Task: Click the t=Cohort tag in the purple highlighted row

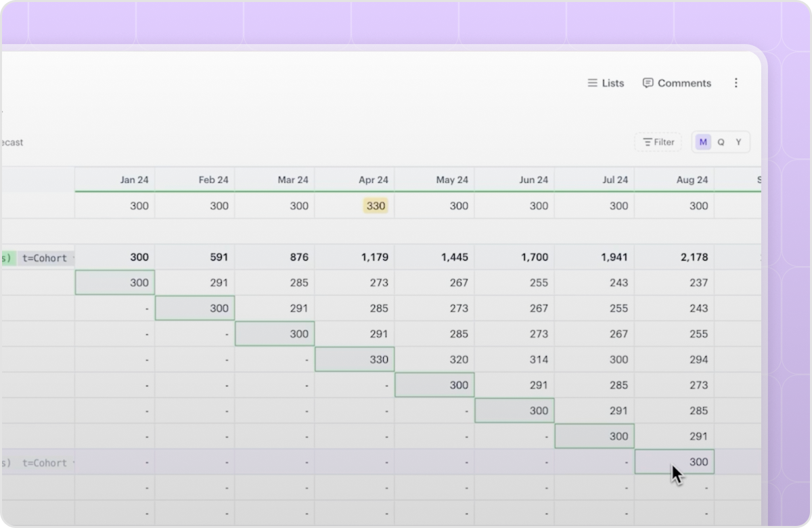Action: (x=45, y=463)
